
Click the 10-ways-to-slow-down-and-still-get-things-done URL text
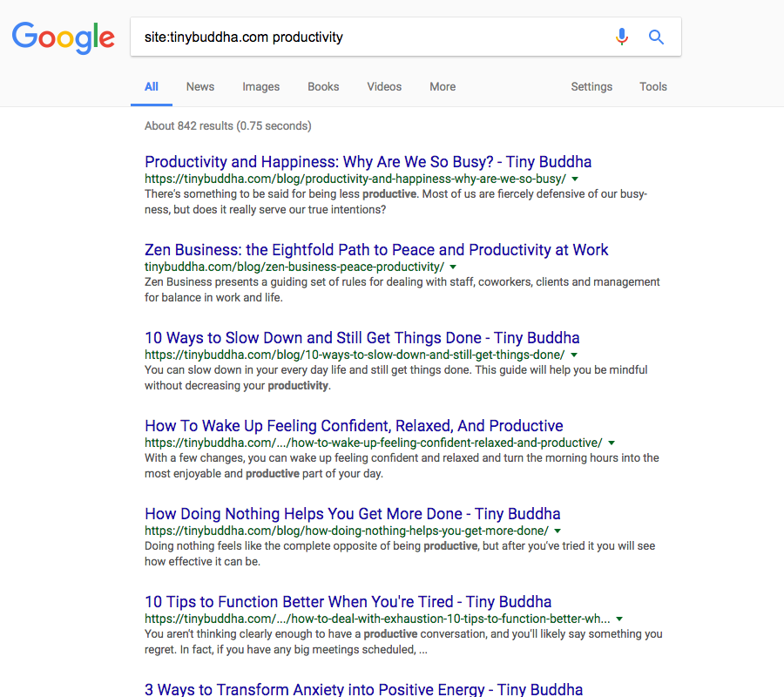pyautogui.click(x=355, y=355)
